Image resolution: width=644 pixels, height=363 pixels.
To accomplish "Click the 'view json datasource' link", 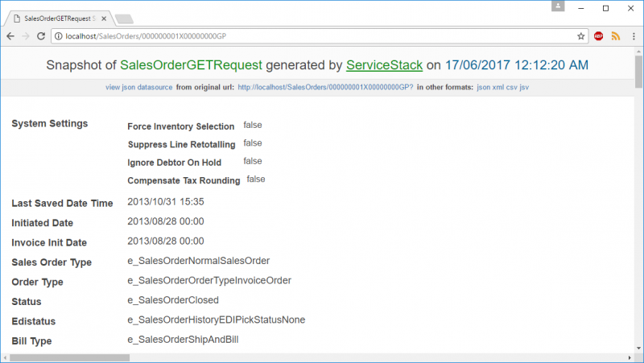I will click(139, 87).
